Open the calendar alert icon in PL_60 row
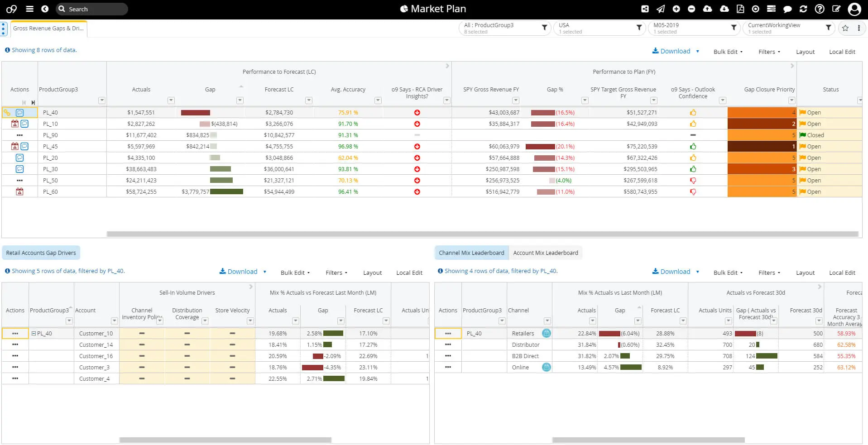Viewport: 868px width, 445px height. point(19,191)
